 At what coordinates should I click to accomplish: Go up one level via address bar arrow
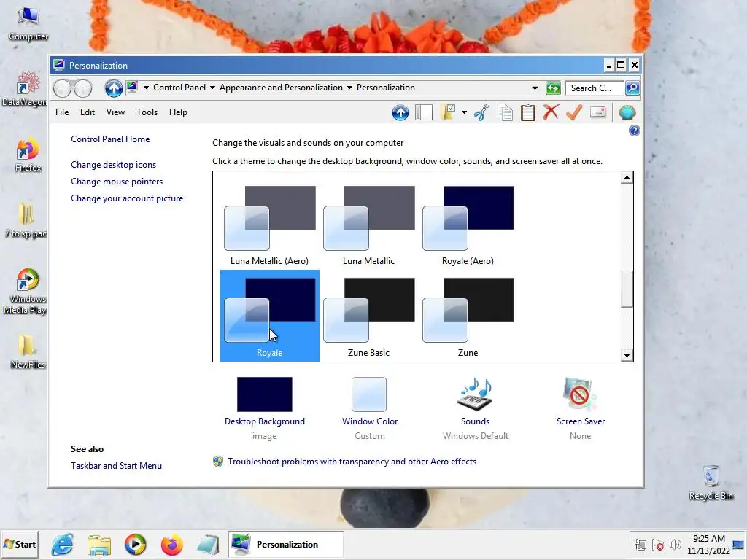click(x=113, y=88)
